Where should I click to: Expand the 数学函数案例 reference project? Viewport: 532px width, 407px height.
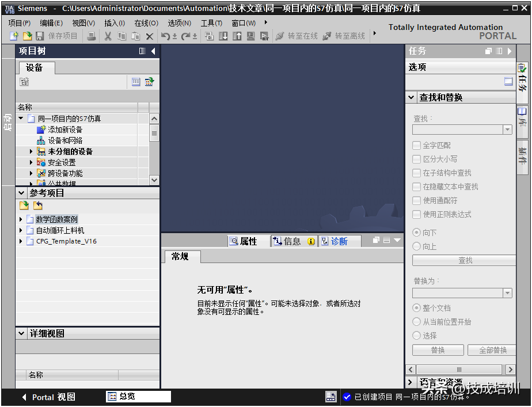point(21,219)
